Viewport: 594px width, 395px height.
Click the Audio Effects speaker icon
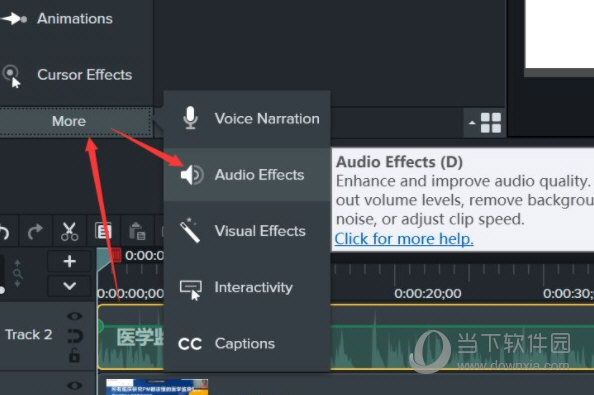tap(192, 175)
